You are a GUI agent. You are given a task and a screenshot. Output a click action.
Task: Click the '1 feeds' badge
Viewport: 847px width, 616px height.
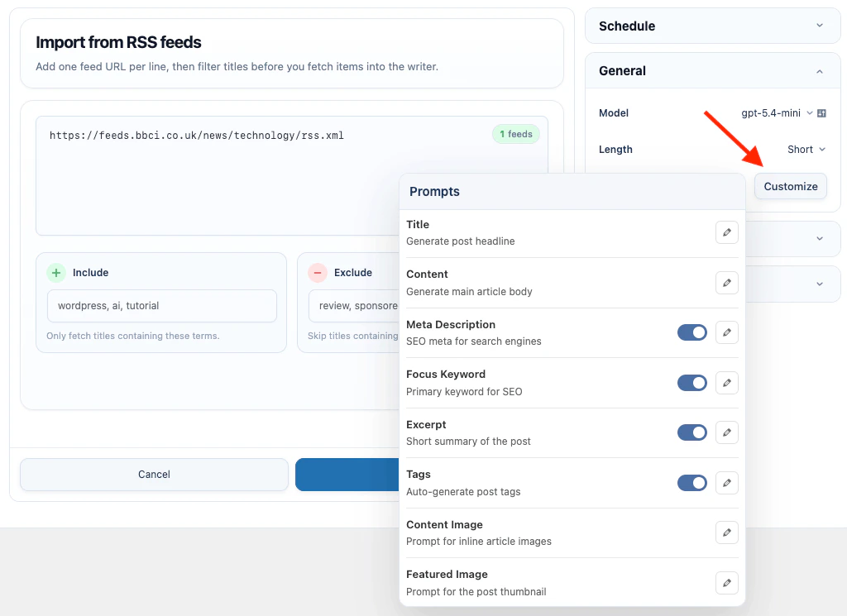[x=516, y=134]
